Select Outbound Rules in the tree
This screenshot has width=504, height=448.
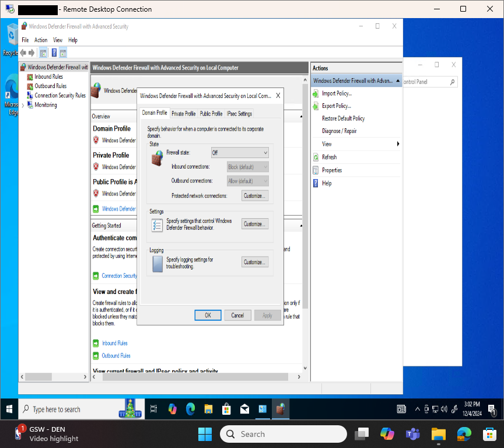[51, 86]
